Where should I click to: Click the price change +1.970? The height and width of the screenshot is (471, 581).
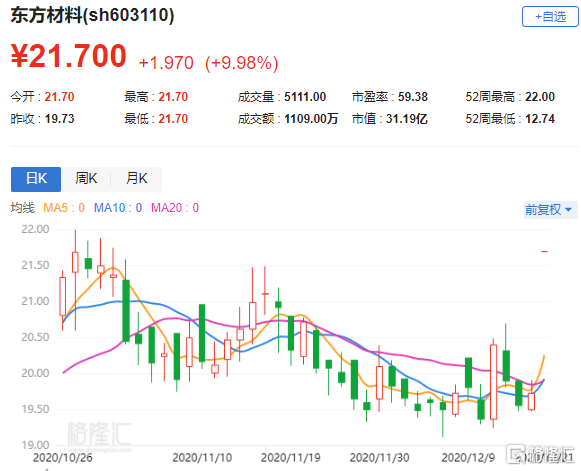click(166, 63)
